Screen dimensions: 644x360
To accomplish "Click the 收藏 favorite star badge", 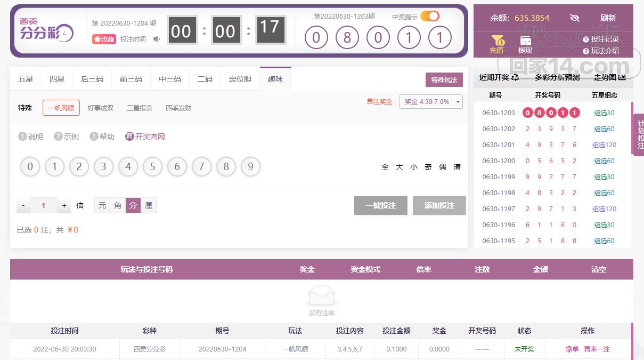I will (104, 39).
